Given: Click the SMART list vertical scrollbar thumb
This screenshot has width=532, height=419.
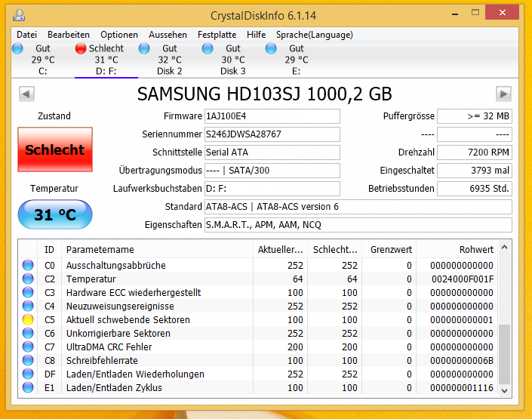Looking at the screenshot, I should [x=505, y=354].
